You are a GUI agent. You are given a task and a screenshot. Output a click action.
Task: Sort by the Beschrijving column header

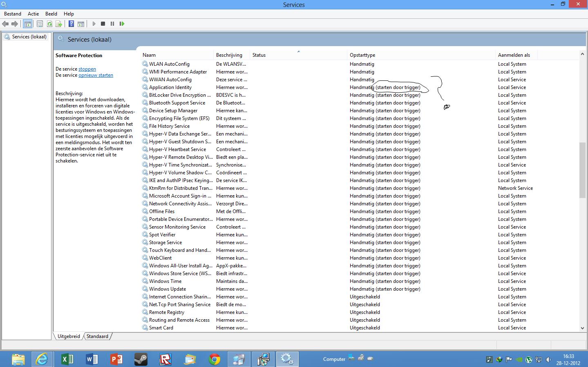coord(233,55)
